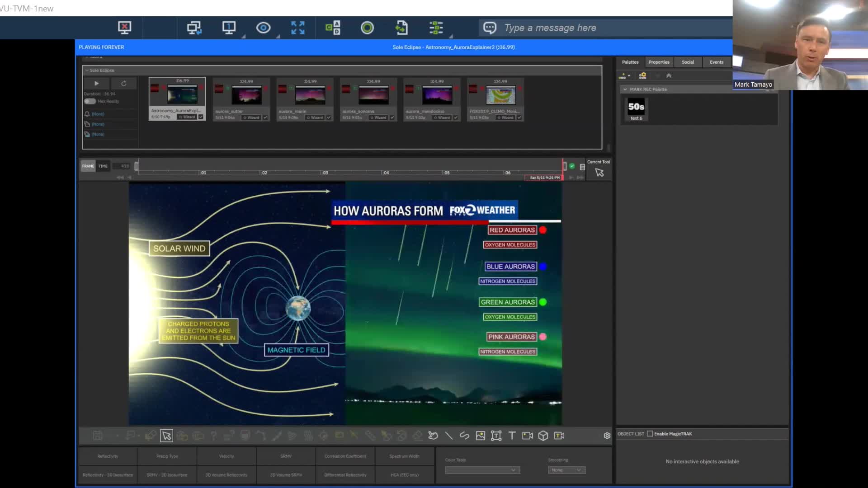Switch timeline to TIME mode

coord(103,166)
